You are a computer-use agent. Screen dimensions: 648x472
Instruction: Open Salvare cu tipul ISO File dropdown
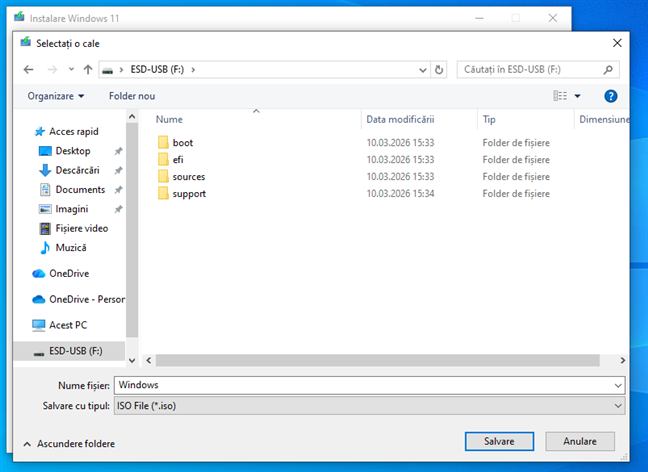[x=369, y=406]
